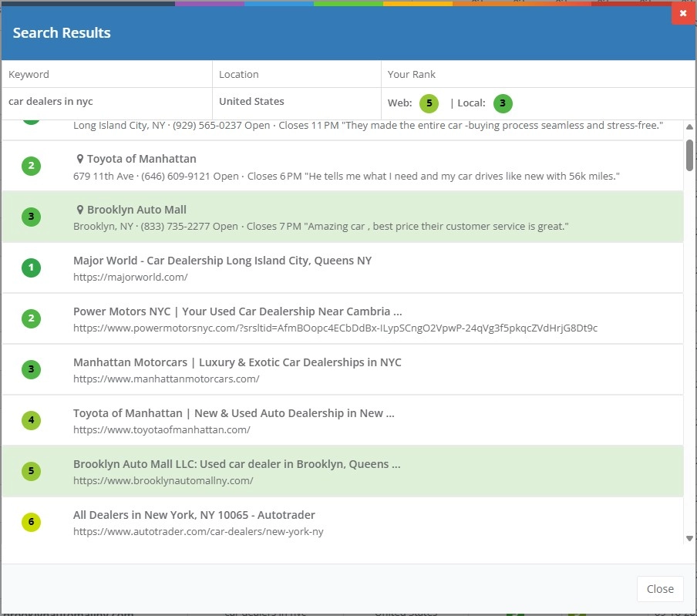Click the scrollbar up arrow

689,126
